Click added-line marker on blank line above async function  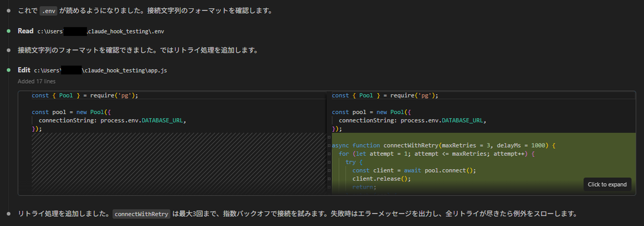[x=328, y=137]
